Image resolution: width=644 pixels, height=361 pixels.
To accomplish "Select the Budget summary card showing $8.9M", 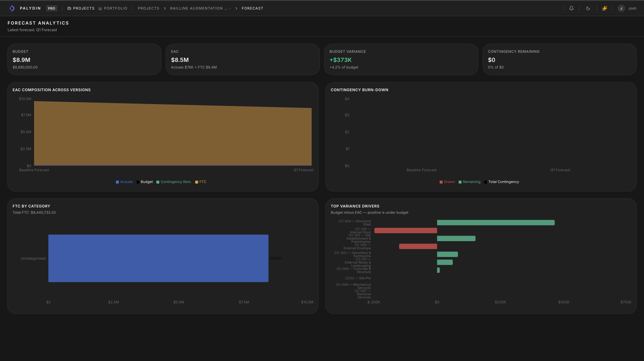I will (x=84, y=59).
